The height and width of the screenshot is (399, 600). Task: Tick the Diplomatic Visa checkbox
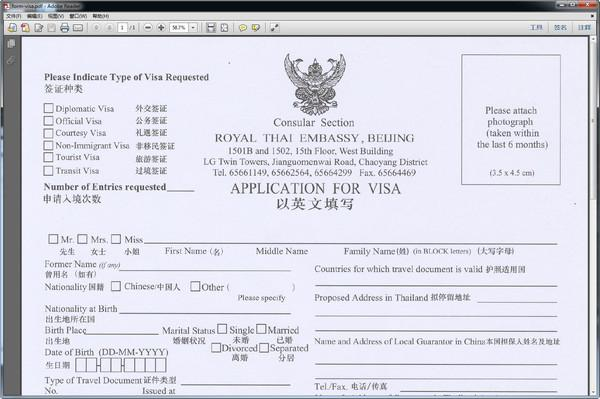49,108
